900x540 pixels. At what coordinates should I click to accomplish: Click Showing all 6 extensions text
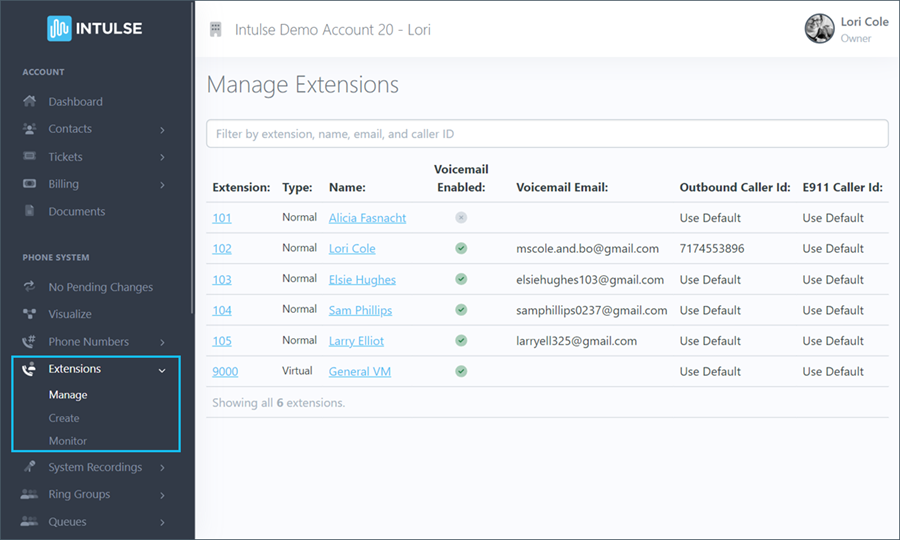(278, 403)
